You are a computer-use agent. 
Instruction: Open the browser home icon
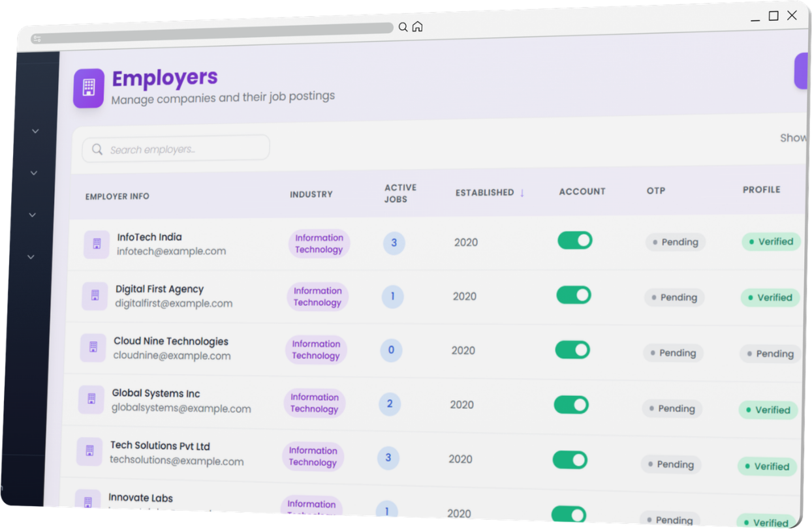pos(417,27)
